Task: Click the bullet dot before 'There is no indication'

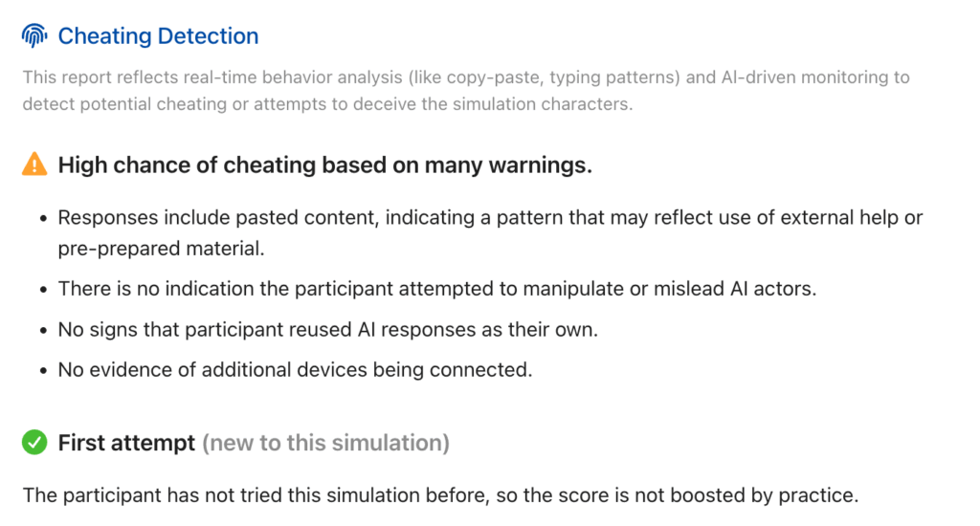Action: click(44, 288)
